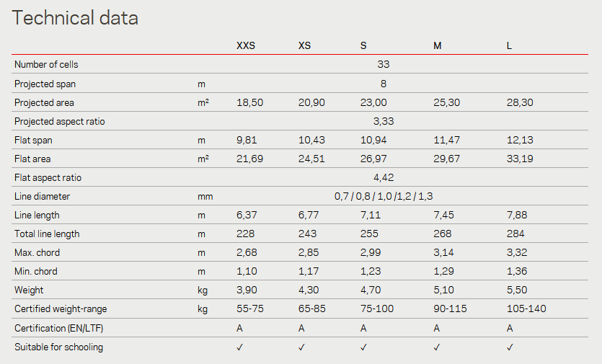
Task: Click the certified weight-range 105-140
Action: click(526, 308)
